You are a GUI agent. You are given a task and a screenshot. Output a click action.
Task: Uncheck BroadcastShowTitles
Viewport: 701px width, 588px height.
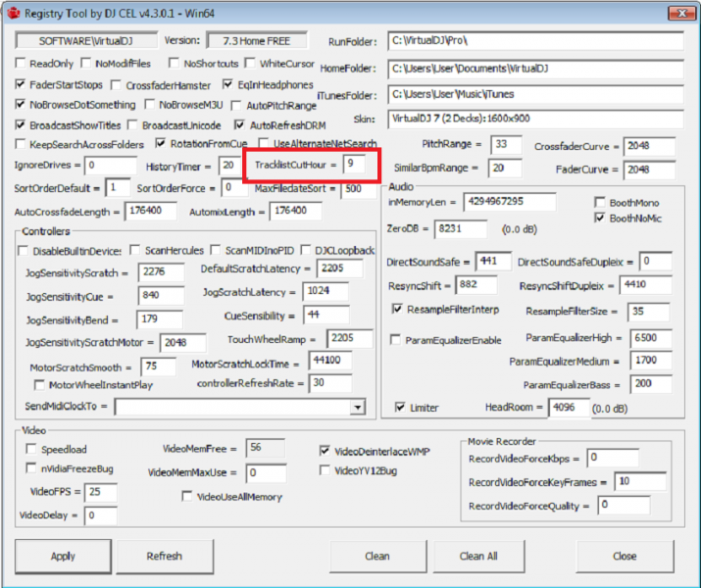21,124
